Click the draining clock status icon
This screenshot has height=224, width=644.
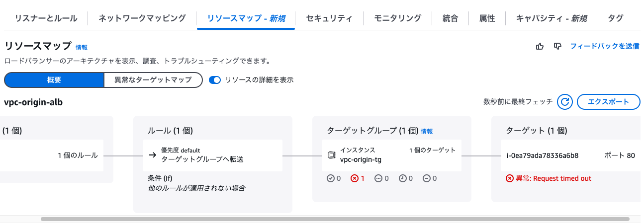coord(403,178)
